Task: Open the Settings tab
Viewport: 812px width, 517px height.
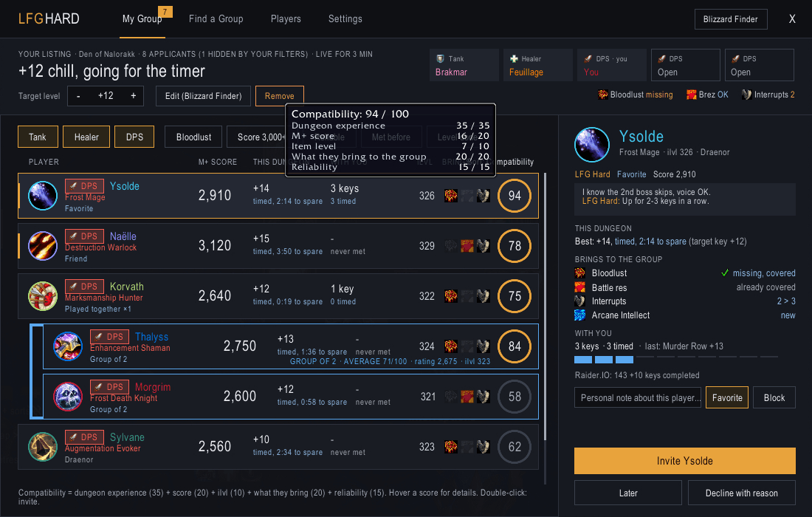Action: tap(345, 18)
